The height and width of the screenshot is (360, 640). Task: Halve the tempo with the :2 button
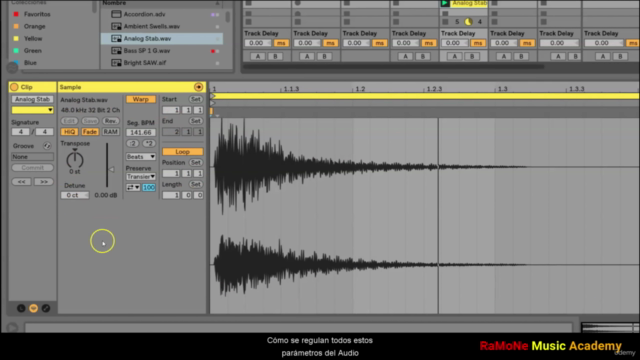click(x=132, y=144)
